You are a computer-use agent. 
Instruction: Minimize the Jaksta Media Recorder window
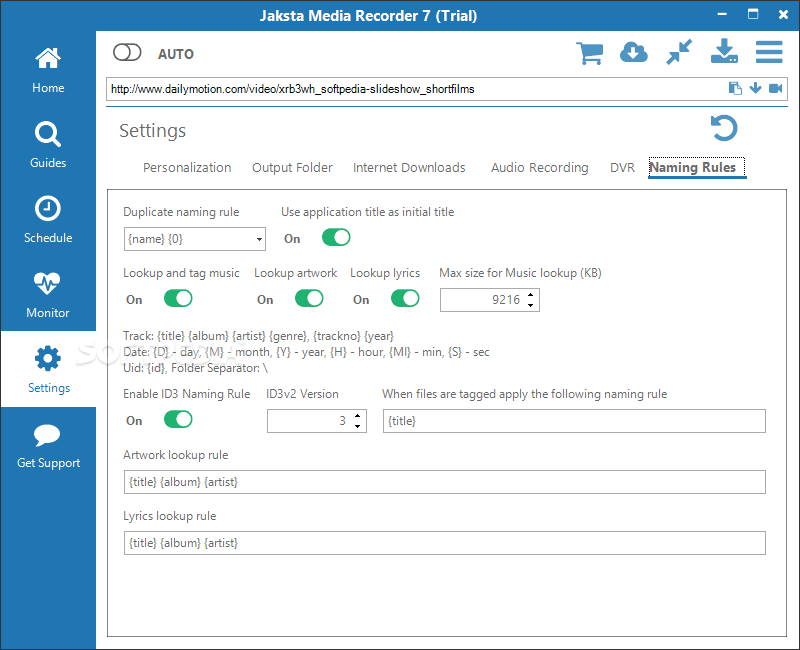click(x=722, y=14)
